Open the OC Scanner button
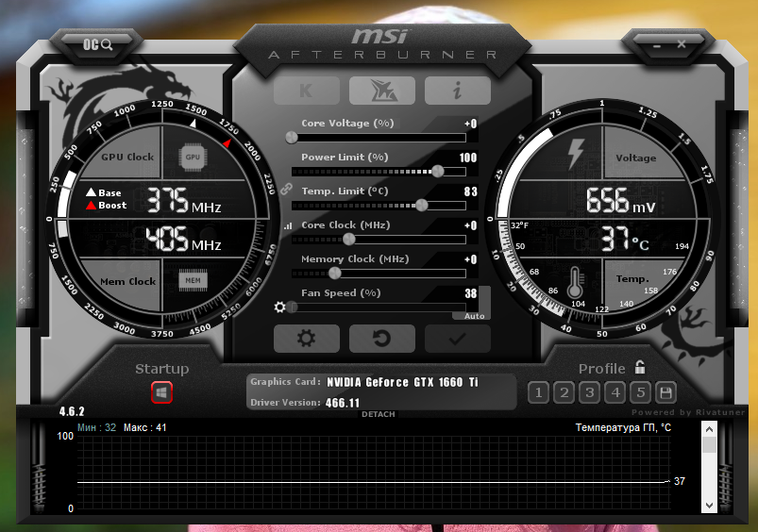The height and width of the screenshot is (532, 758). [x=97, y=45]
